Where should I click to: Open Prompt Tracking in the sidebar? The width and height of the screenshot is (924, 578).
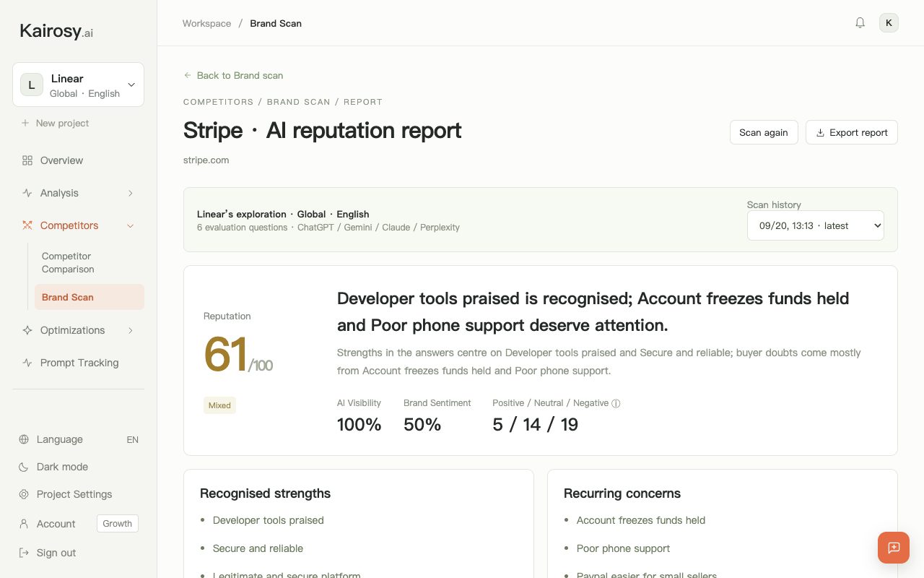click(78, 363)
